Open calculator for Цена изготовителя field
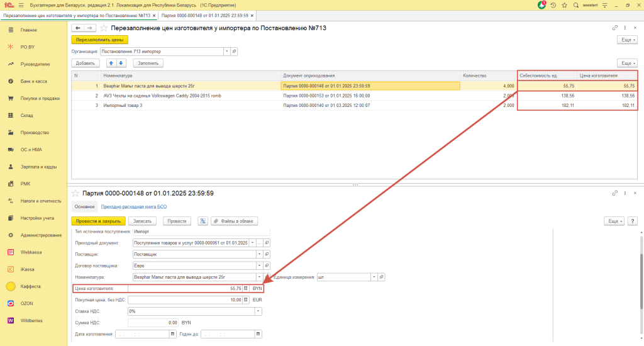This screenshot has height=346, width=644. pos(246,289)
